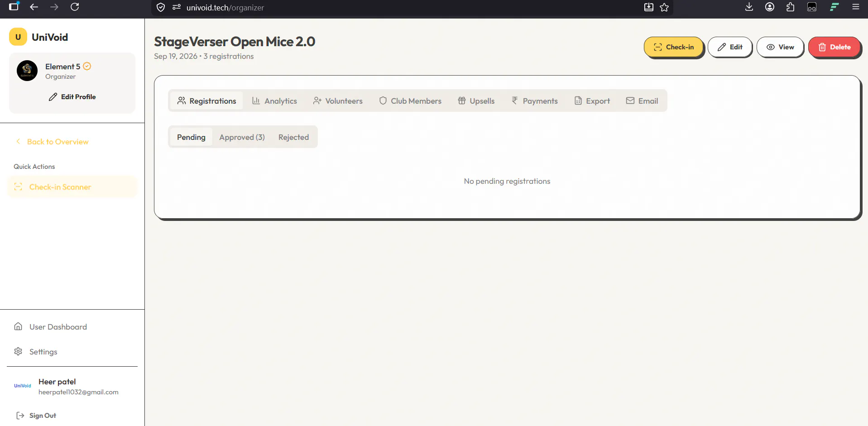Show Rejected registrations
868x426 pixels.
(x=293, y=137)
